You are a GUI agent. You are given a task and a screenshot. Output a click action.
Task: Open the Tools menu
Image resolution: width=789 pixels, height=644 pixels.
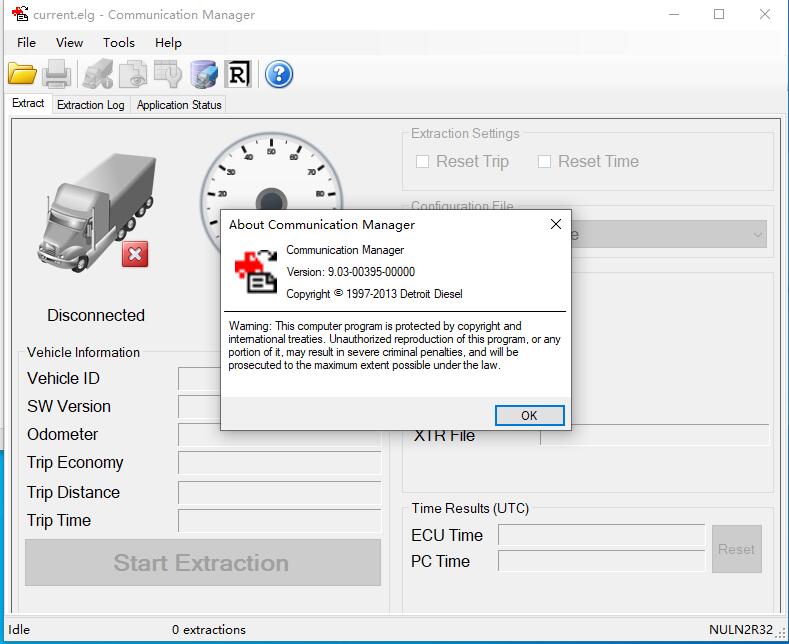[119, 43]
